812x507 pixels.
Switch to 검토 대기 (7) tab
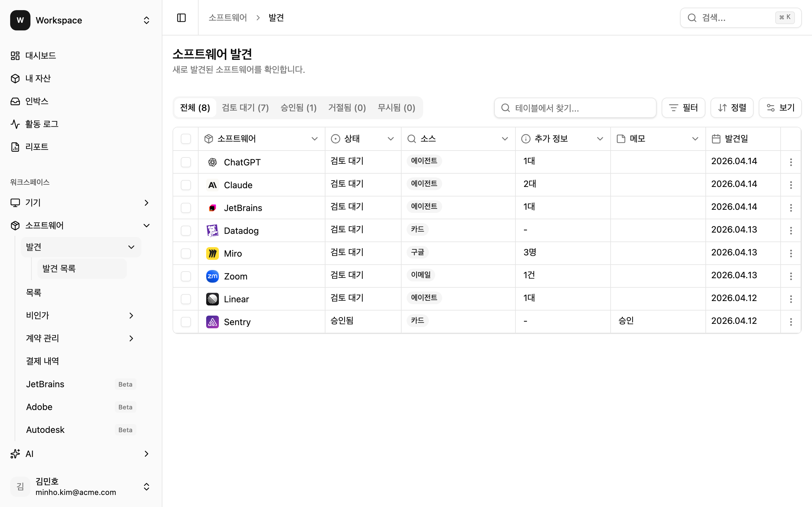245,108
